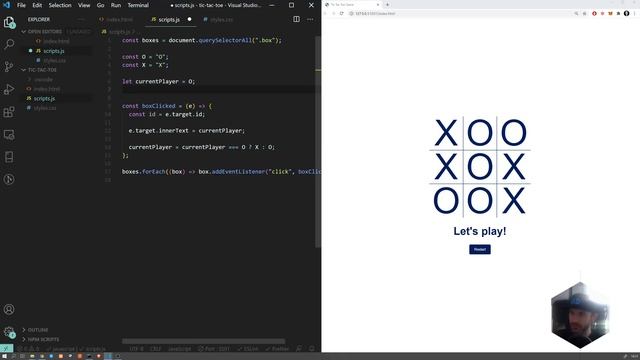The image size is (640, 360).
Task: Open the browser three-dot menu
Action: 634,13
